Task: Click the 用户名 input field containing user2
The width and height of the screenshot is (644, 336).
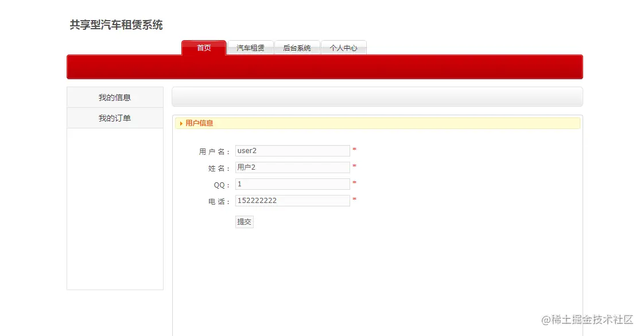Action: click(x=292, y=151)
